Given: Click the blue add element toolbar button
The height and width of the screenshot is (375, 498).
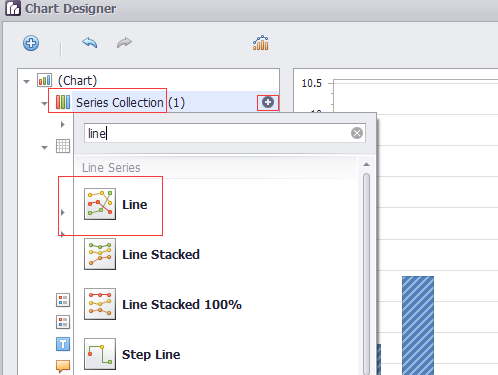Looking at the screenshot, I should [31, 43].
